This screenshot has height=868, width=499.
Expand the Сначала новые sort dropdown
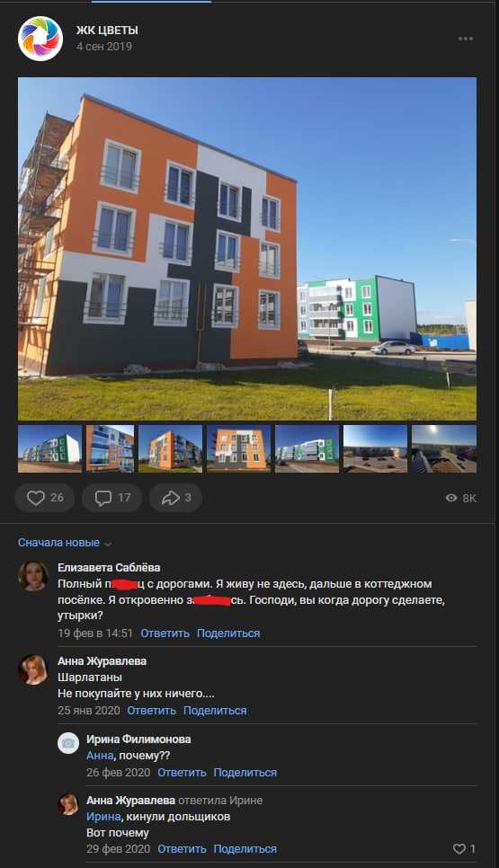(x=64, y=543)
